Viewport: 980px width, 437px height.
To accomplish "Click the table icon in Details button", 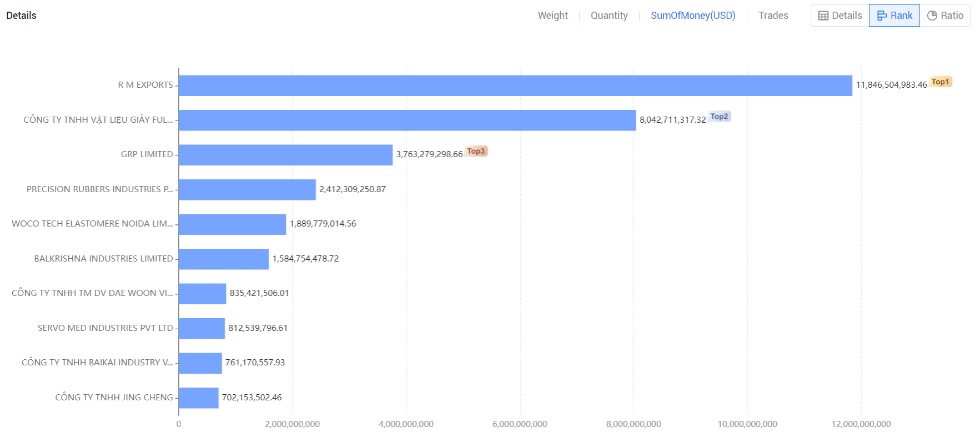I will tap(823, 16).
